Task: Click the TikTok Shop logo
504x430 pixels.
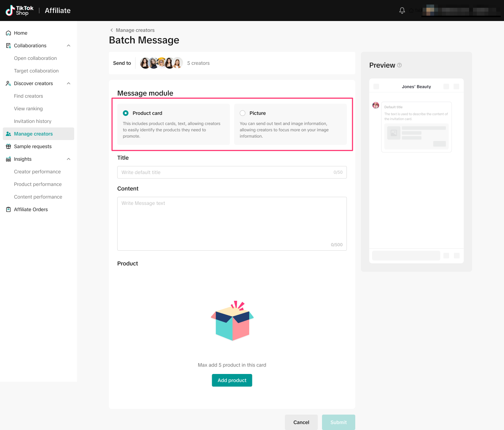Action: 20,11
